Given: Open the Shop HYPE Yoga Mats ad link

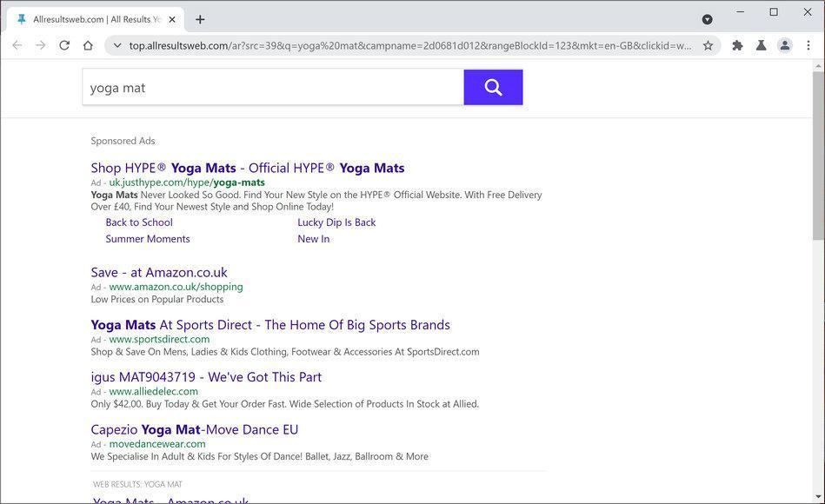Looking at the screenshot, I should pos(247,168).
